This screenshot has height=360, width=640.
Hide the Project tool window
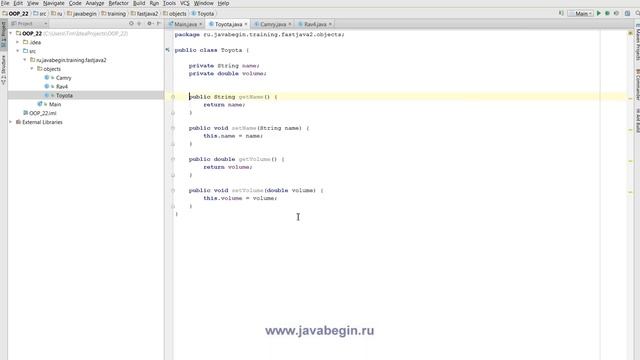tap(159, 24)
